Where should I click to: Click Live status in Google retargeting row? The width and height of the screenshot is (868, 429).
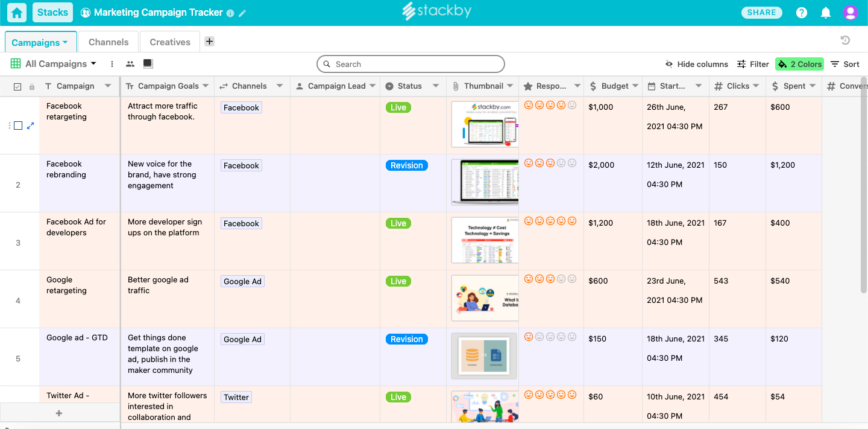(398, 281)
